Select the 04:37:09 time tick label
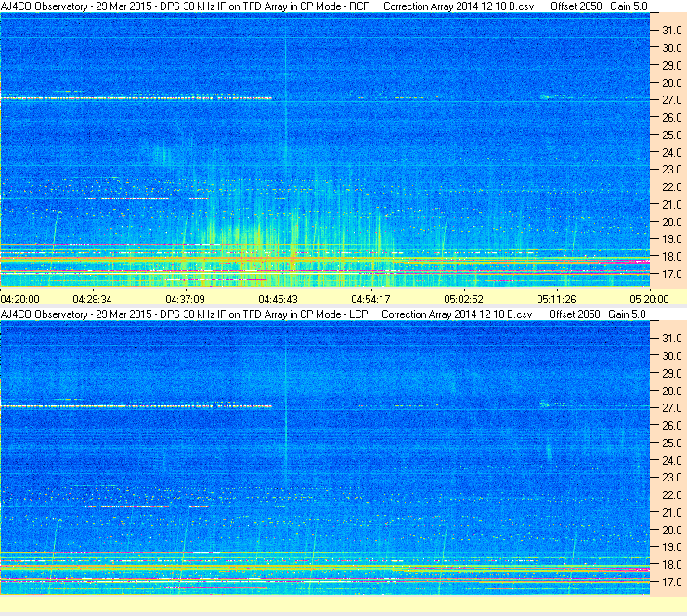Viewport: 687px width, 616px height. (185, 300)
